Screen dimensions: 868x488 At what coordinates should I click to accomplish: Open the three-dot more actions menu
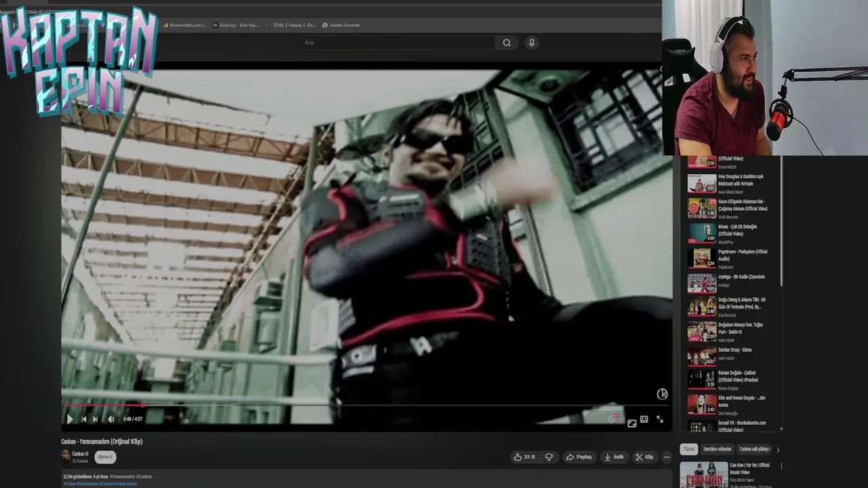tap(667, 457)
